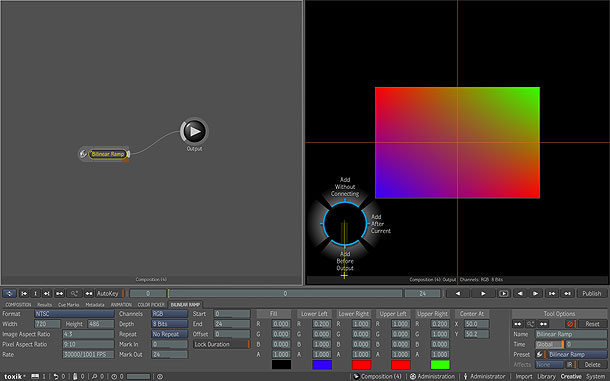Screen dimensions: 610x381
Task: Switch to the Results tab
Action: pos(44,305)
